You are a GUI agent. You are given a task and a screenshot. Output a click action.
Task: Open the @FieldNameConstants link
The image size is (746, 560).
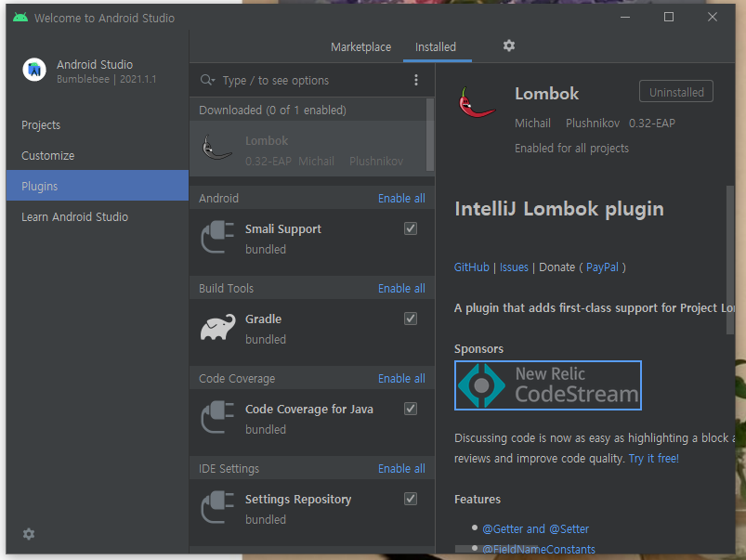pos(539,549)
